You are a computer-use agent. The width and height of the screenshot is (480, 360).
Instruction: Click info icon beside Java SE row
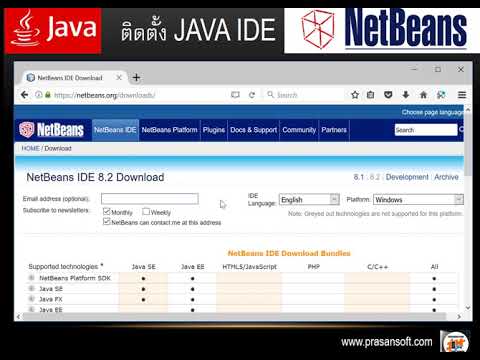tap(32, 288)
